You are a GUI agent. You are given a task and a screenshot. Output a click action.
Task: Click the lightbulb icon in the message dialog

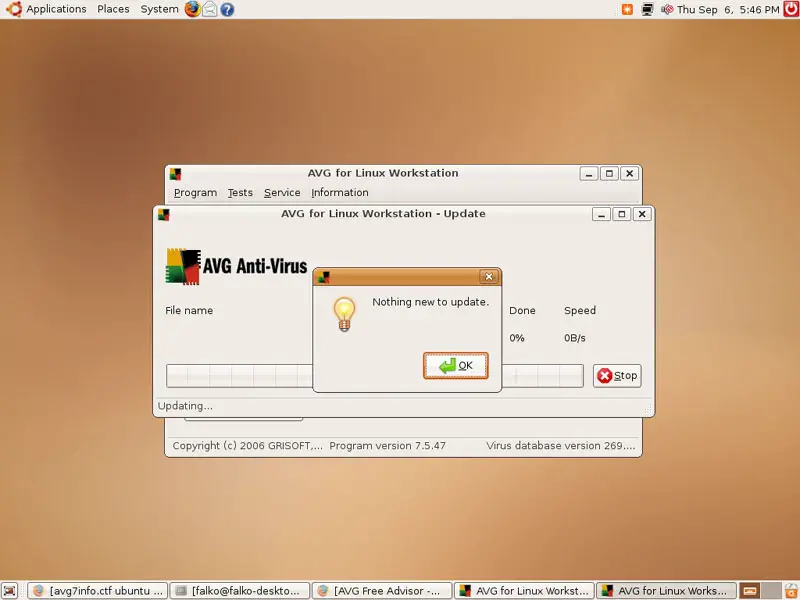pyautogui.click(x=344, y=314)
